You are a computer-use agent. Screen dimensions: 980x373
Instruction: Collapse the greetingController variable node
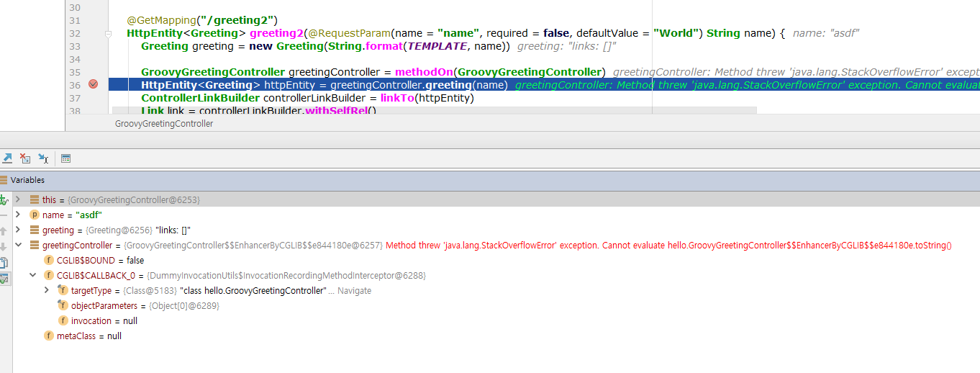coord(18,245)
